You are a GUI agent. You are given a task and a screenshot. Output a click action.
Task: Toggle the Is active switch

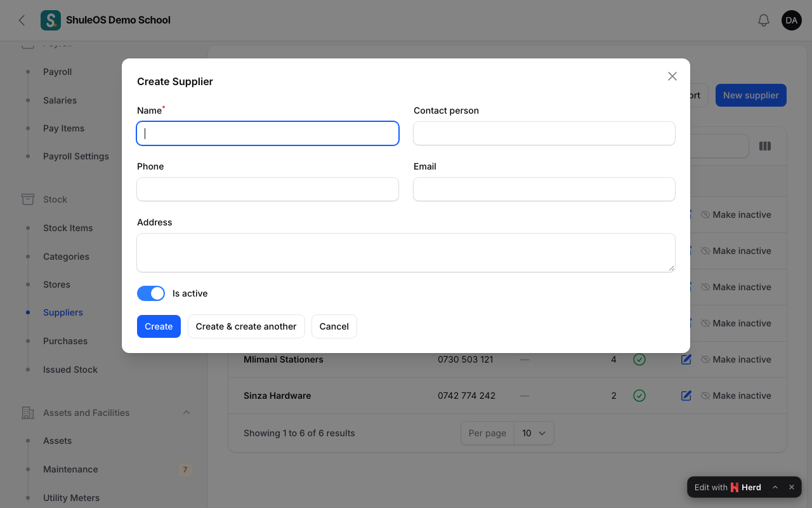coord(151,293)
